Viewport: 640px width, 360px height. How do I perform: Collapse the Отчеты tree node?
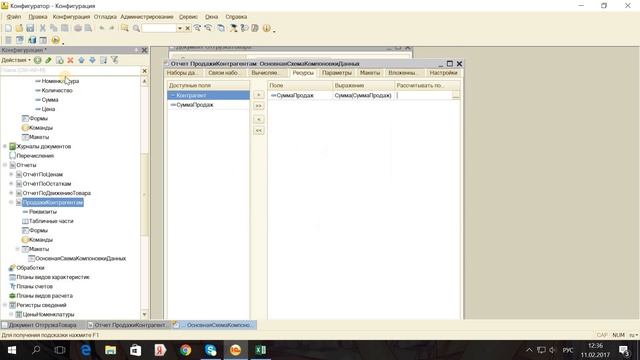tap(5, 165)
